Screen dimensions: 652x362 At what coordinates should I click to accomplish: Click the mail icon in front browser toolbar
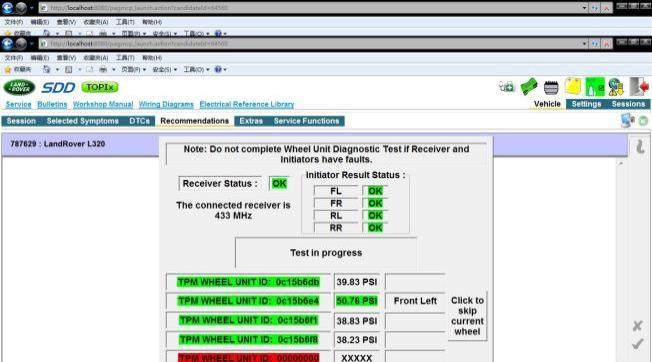click(x=90, y=69)
